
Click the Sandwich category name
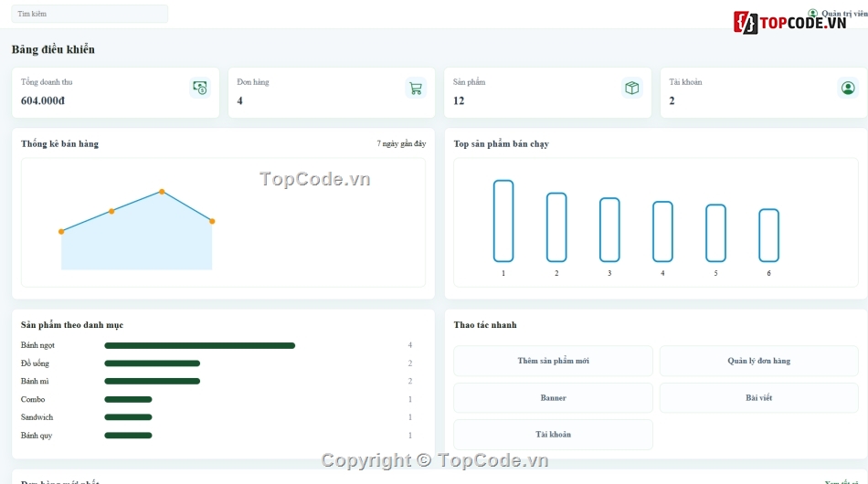pyautogui.click(x=37, y=417)
